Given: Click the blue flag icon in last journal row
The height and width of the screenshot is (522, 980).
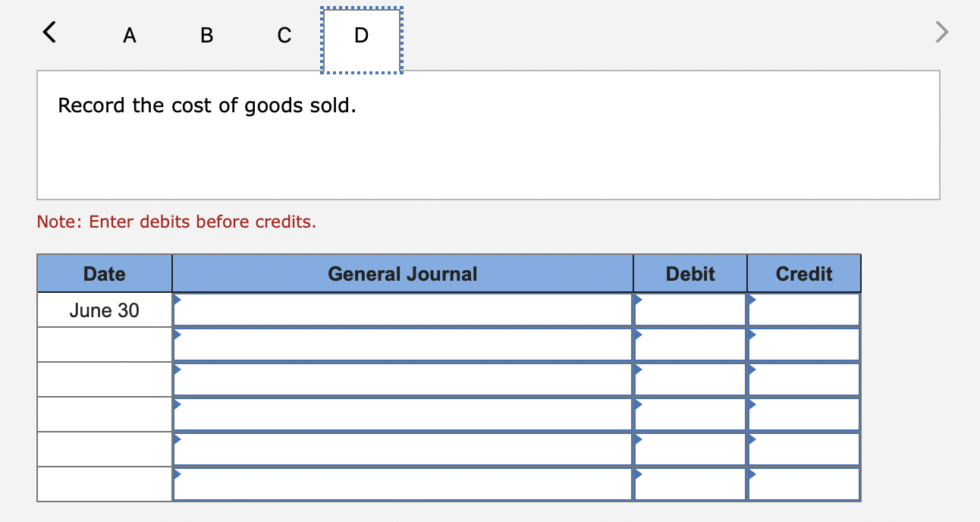Looking at the screenshot, I should pyautogui.click(x=178, y=473).
